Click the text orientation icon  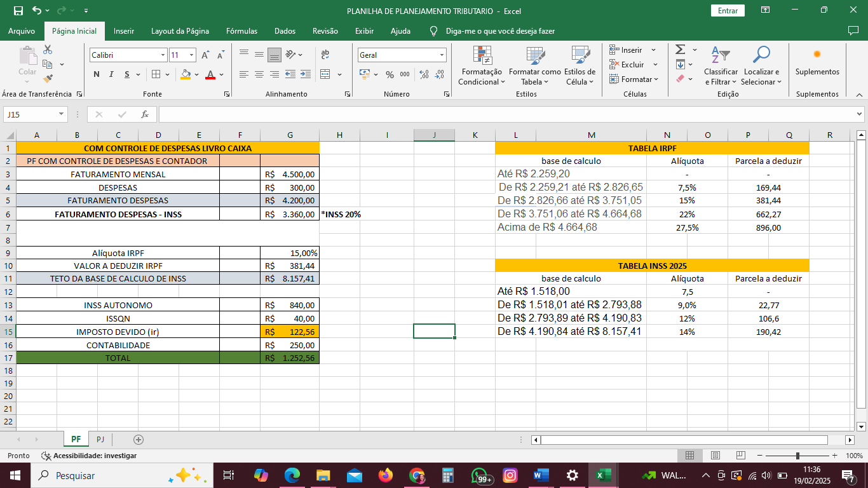tap(290, 55)
